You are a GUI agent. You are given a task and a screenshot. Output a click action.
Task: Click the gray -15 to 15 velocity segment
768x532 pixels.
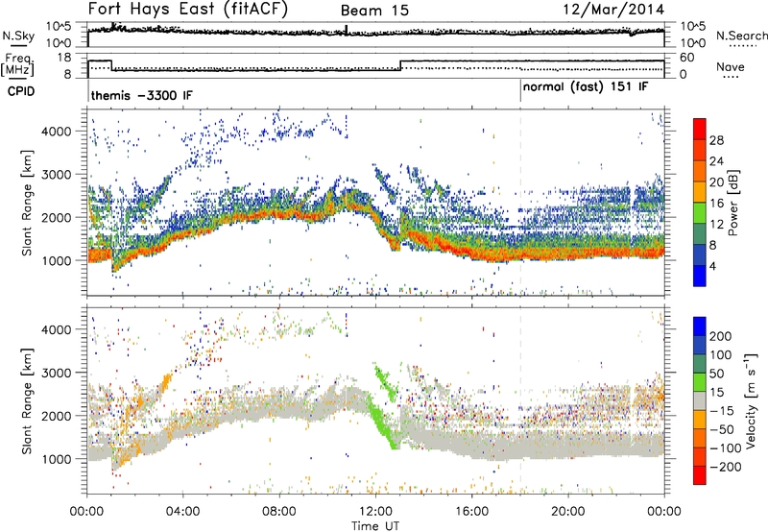(700, 401)
